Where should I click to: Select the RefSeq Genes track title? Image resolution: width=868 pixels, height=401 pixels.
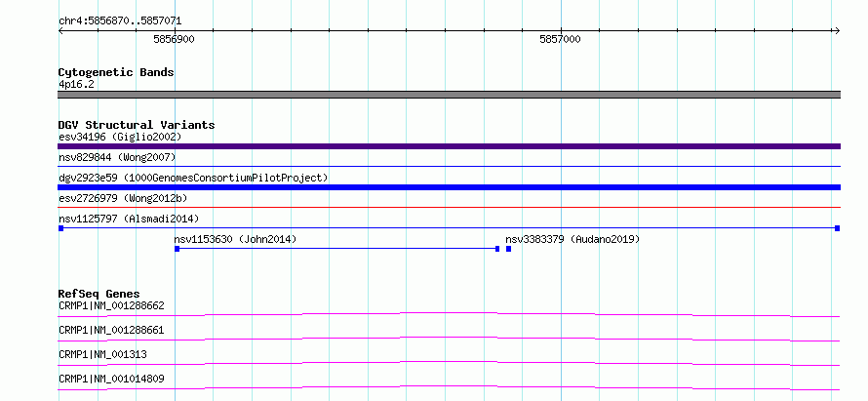(99, 294)
